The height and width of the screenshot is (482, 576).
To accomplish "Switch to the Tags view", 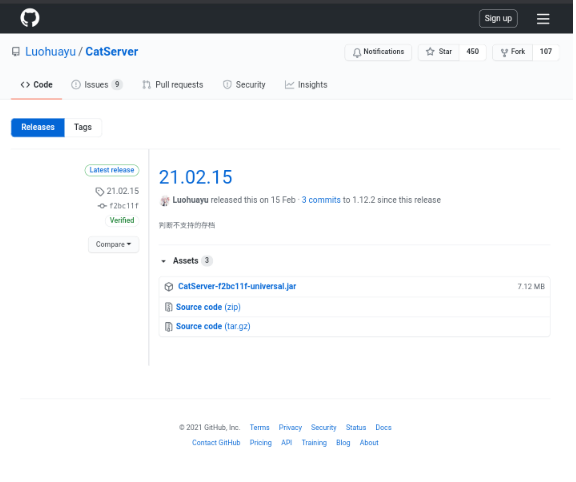I will pyautogui.click(x=83, y=127).
